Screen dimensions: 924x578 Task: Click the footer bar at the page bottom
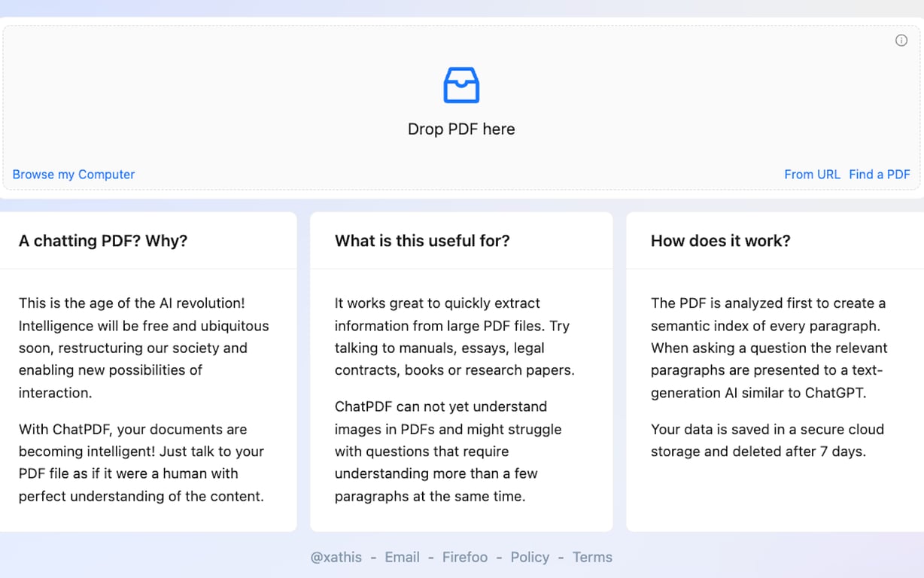[462, 557]
